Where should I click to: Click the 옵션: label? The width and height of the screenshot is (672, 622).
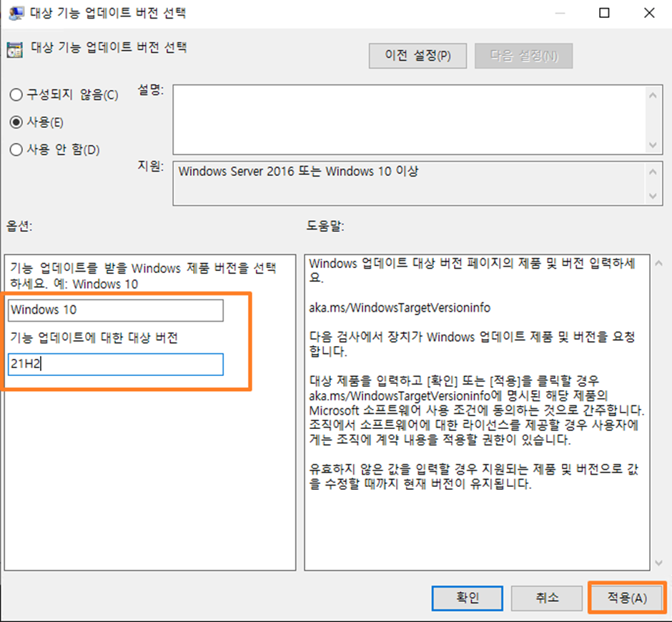point(19,226)
